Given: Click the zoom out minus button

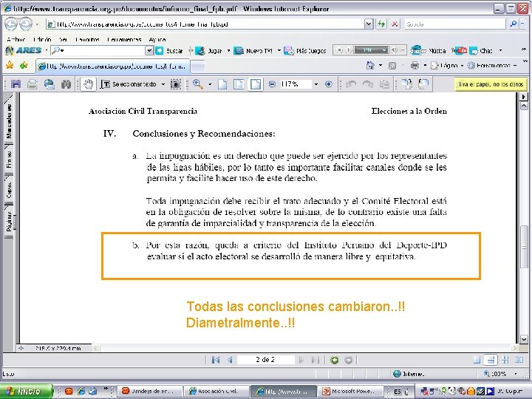Looking at the screenshot, I should point(272,84).
